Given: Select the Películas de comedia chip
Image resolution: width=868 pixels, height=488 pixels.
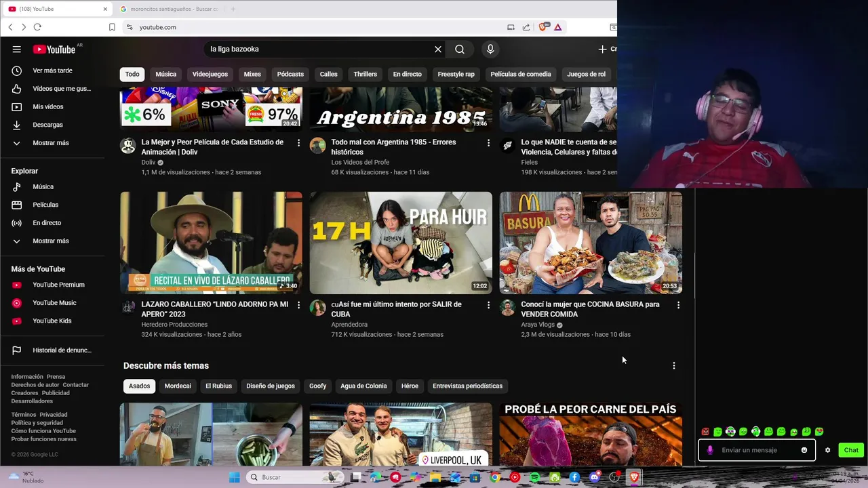Looking at the screenshot, I should [520, 74].
